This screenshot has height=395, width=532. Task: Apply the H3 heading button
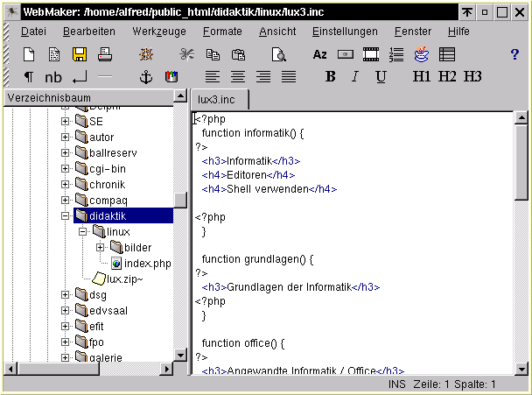click(472, 77)
